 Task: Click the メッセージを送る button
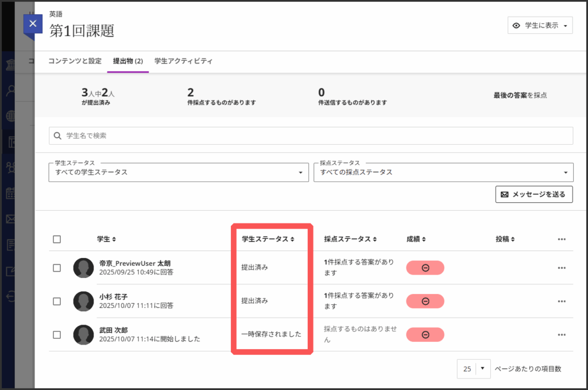[533, 194]
